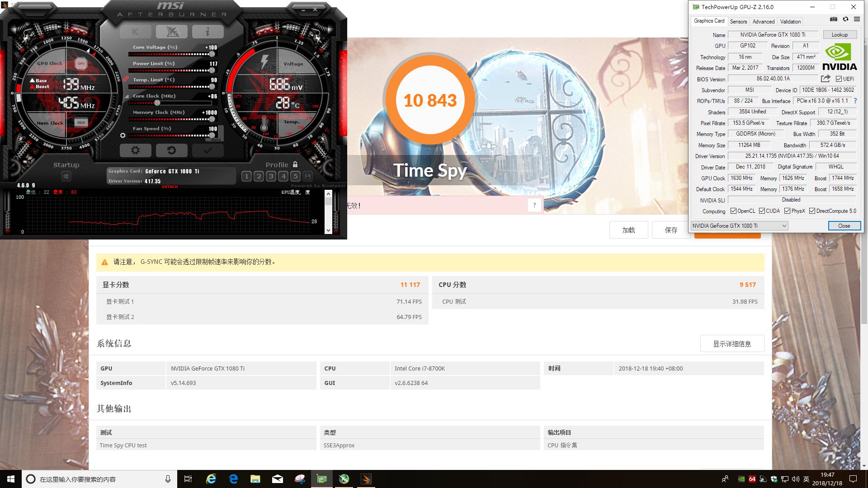Click the Bus Interface question mark in GPU-Z
Image resolution: width=868 pixels, height=488 pixels.
[855, 101]
